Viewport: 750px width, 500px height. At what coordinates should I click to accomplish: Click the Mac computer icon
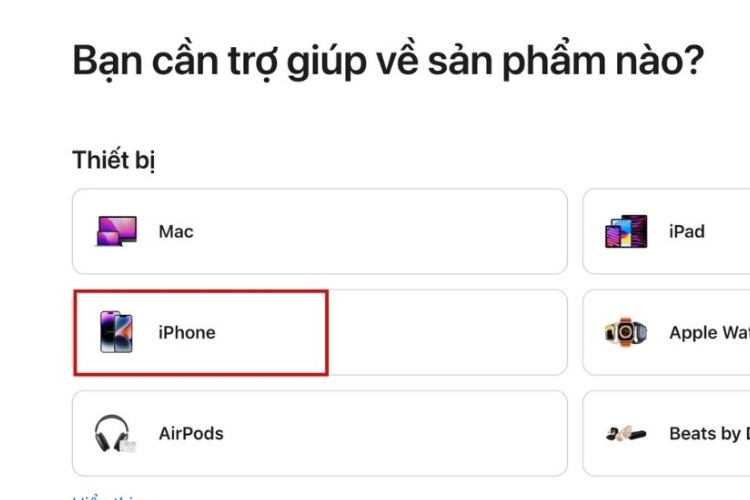116,232
